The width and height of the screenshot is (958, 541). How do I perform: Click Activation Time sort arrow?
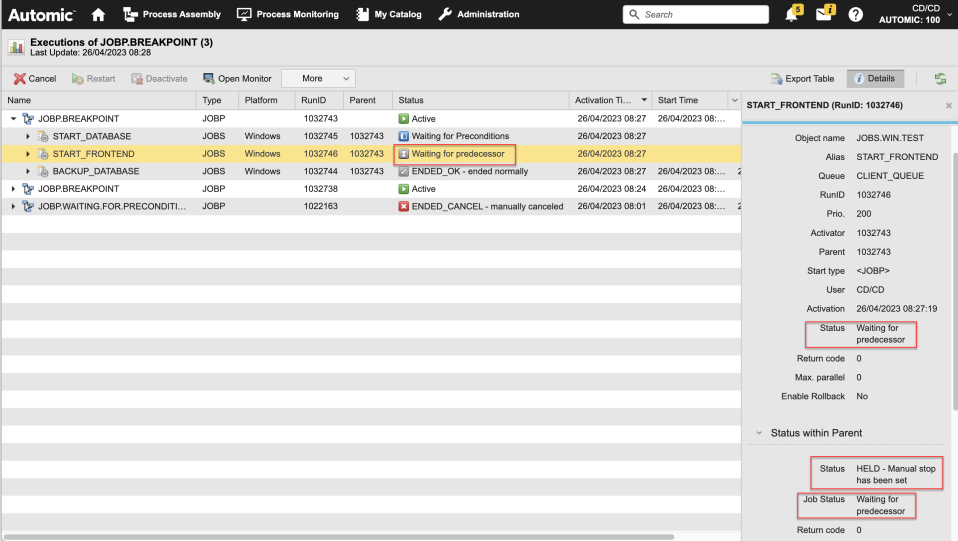[644, 100]
